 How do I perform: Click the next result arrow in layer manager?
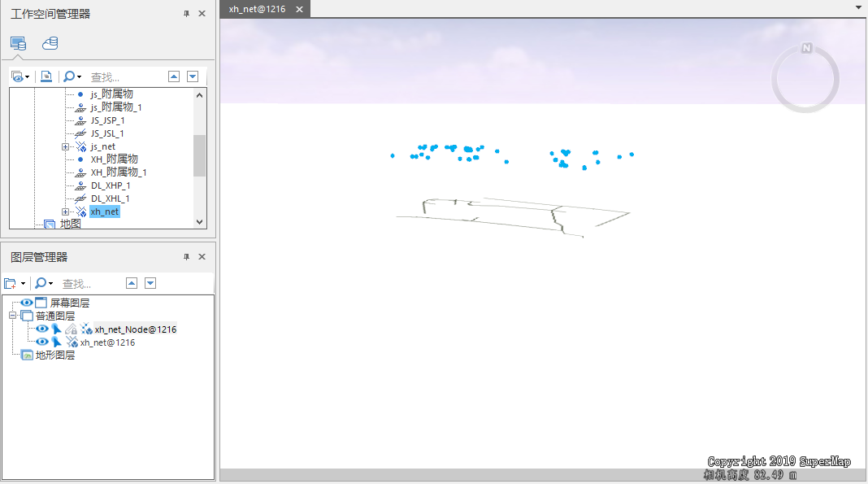pos(150,284)
